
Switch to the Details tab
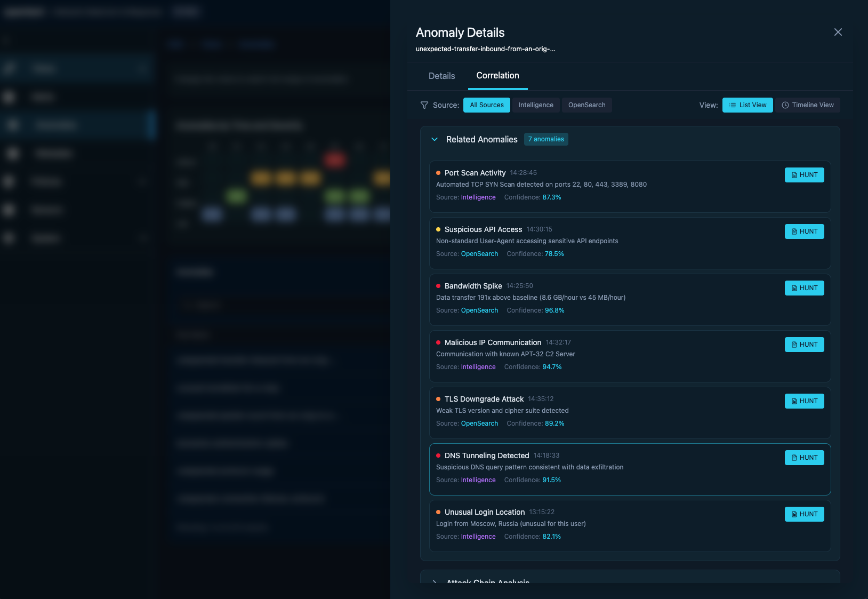pos(441,76)
